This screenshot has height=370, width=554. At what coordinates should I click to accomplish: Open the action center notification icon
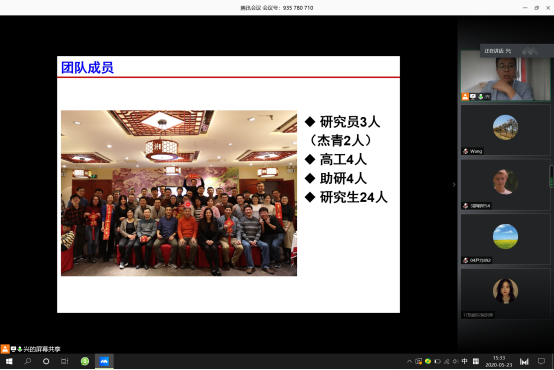(x=541, y=361)
